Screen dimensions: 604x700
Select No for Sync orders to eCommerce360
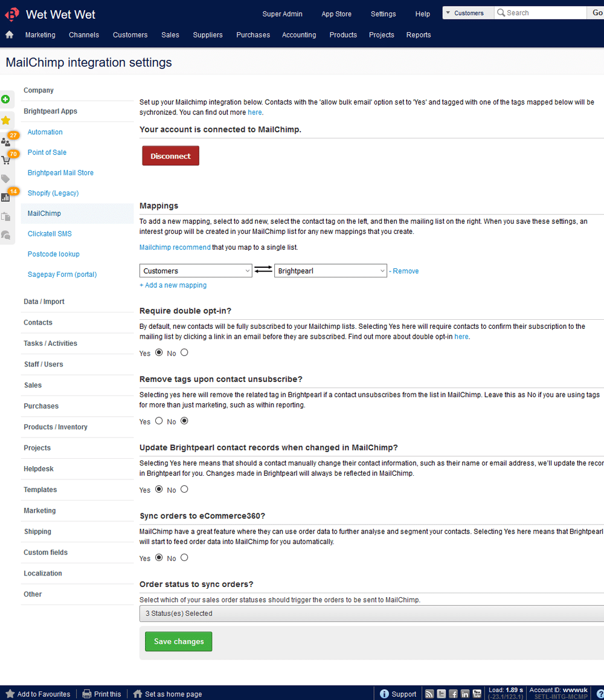click(x=184, y=557)
